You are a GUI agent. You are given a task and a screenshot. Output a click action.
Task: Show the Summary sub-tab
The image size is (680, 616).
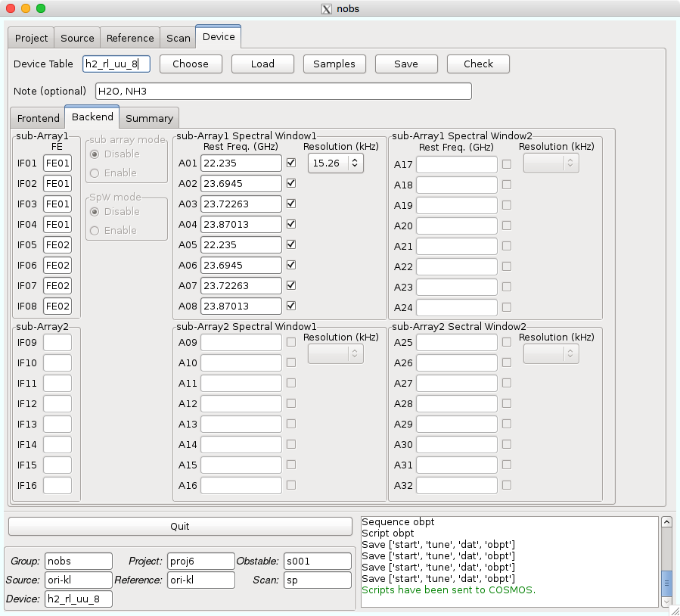coord(149,118)
